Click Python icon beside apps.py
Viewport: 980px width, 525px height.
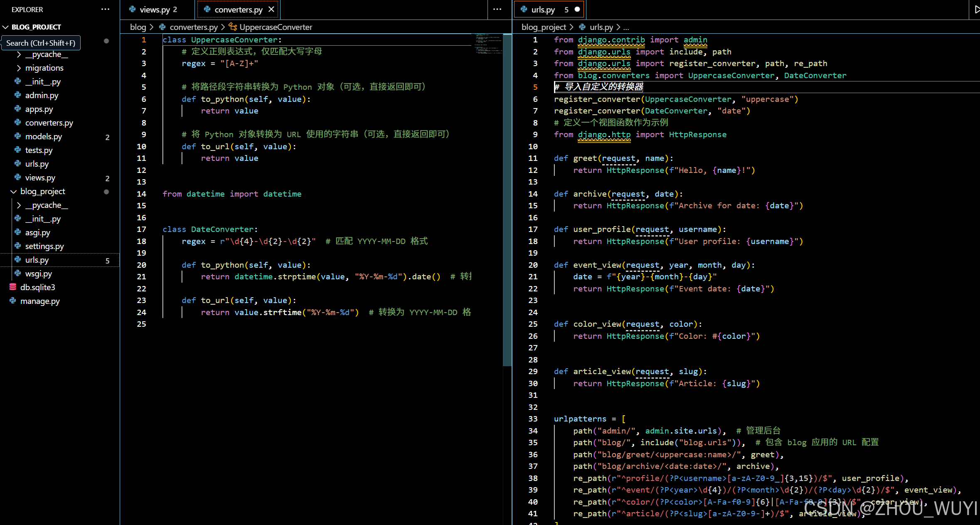point(18,109)
